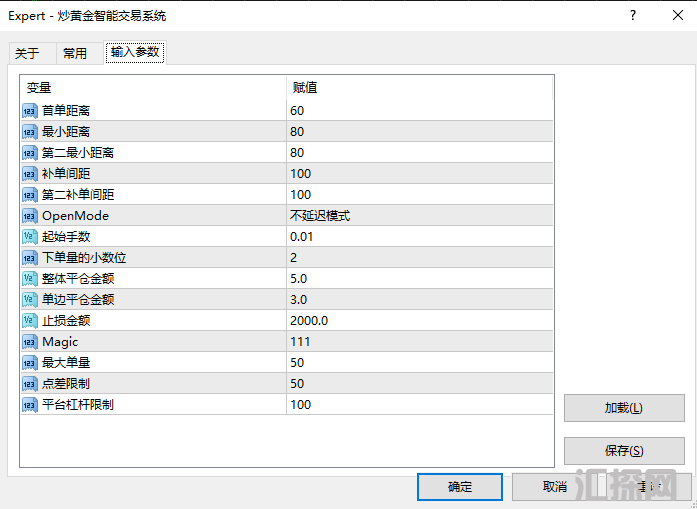Select the 最大单量 value 50
Viewport: 697px width, 509px height.
[x=420, y=363]
